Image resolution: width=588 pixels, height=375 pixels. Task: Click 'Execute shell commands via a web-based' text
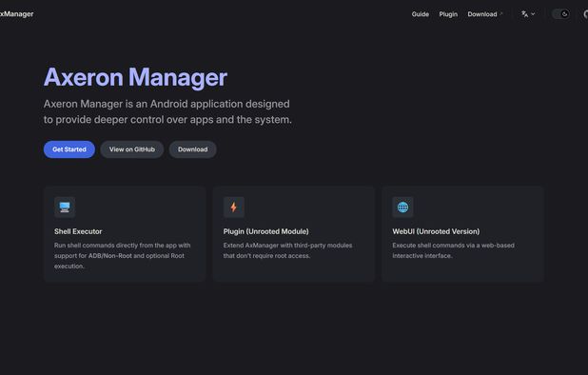point(454,246)
